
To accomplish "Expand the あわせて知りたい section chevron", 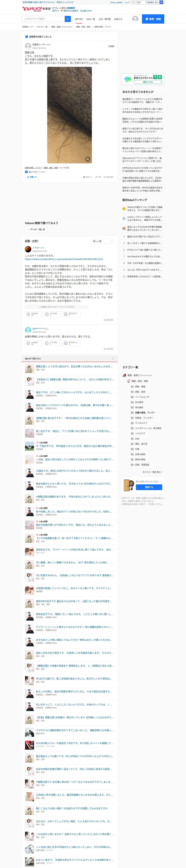I will (113, 358).
